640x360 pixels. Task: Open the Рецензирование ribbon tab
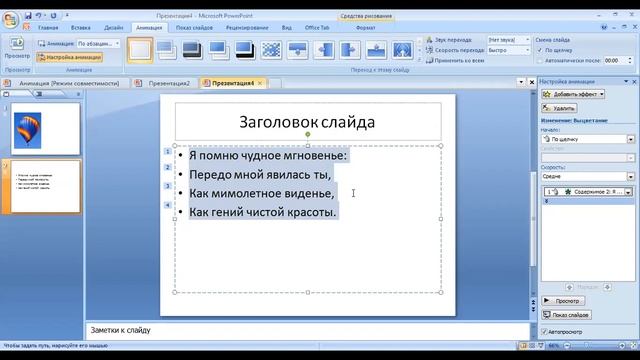[247, 28]
